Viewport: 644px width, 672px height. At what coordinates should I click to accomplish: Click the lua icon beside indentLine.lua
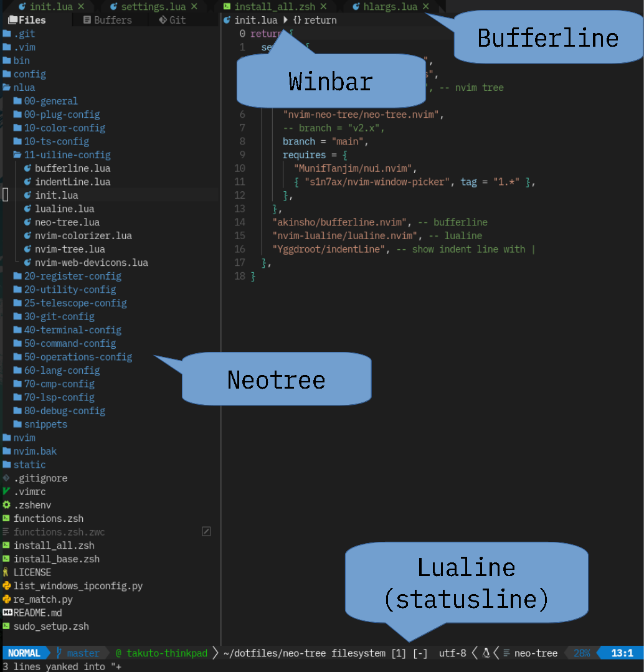pos(27,182)
